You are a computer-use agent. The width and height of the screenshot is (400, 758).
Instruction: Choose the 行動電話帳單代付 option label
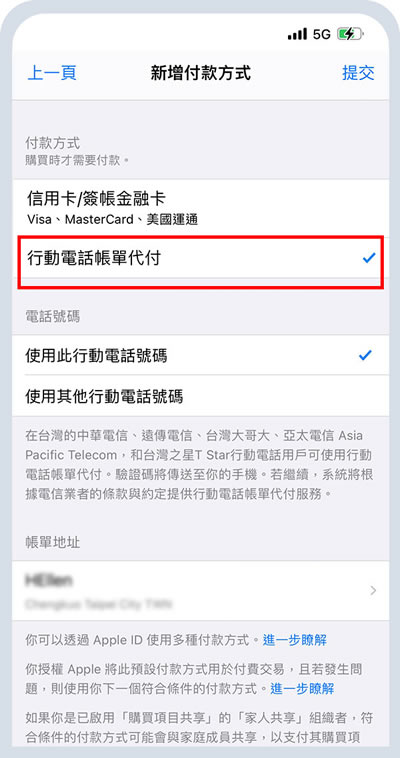pyautogui.click(x=93, y=259)
